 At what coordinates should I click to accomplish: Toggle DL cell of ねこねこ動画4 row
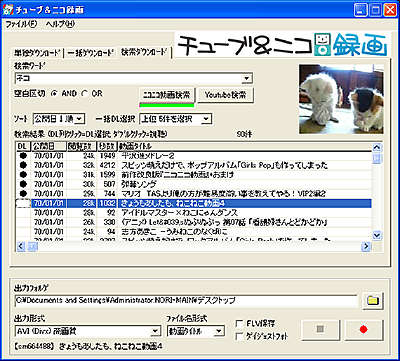[23, 203]
